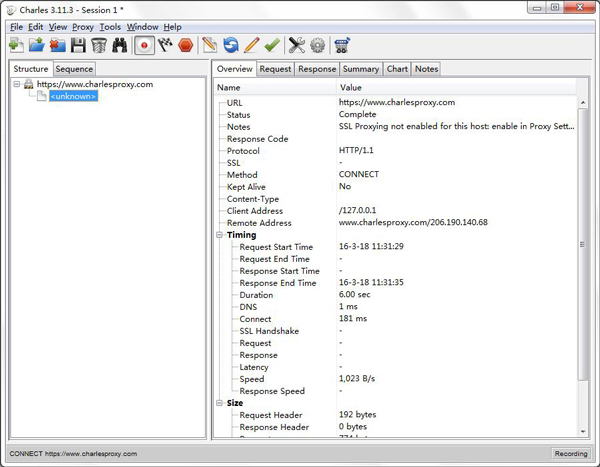Image resolution: width=600 pixels, height=467 pixels.
Task: Open the View menu
Action: click(x=58, y=27)
